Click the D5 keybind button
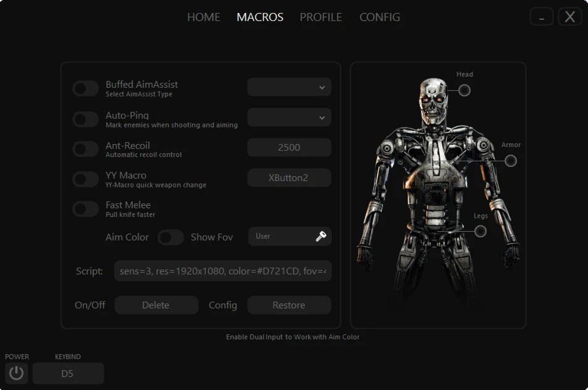The image size is (588, 390). click(x=68, y=373)
